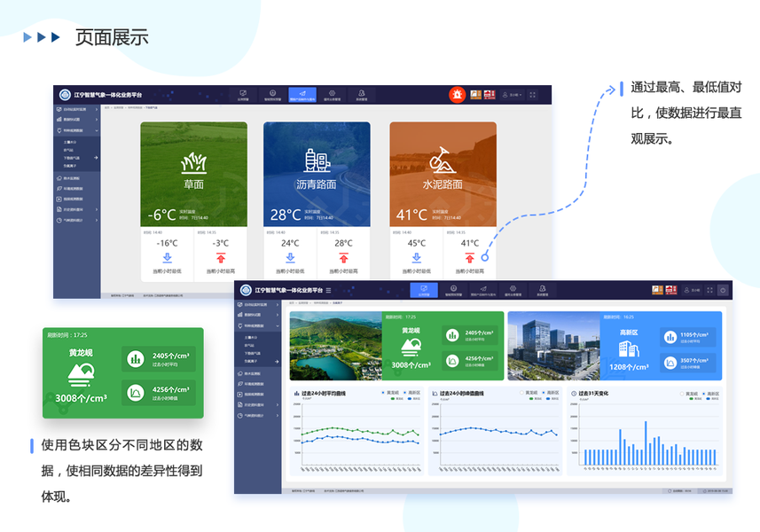
Task: Click green legend swatch in 过去31天变化 chart
Action: click(x=691, y=399)
